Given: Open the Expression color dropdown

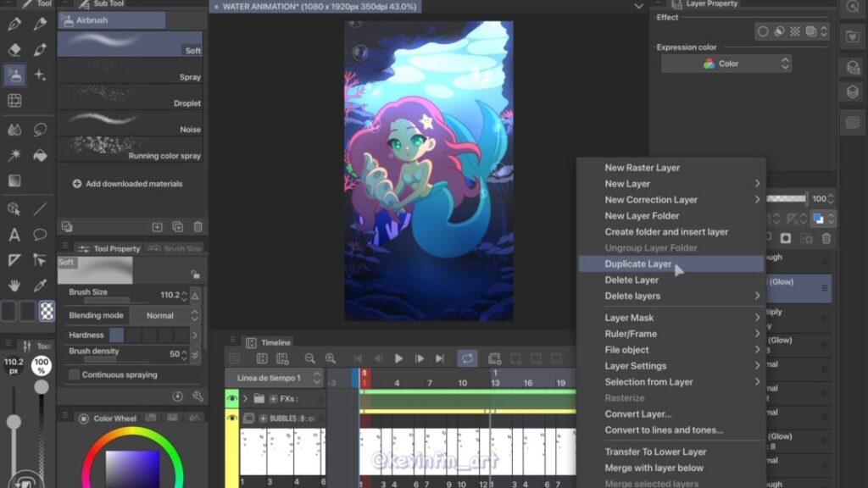Looking at the screenshot, I should pos(726,64).
